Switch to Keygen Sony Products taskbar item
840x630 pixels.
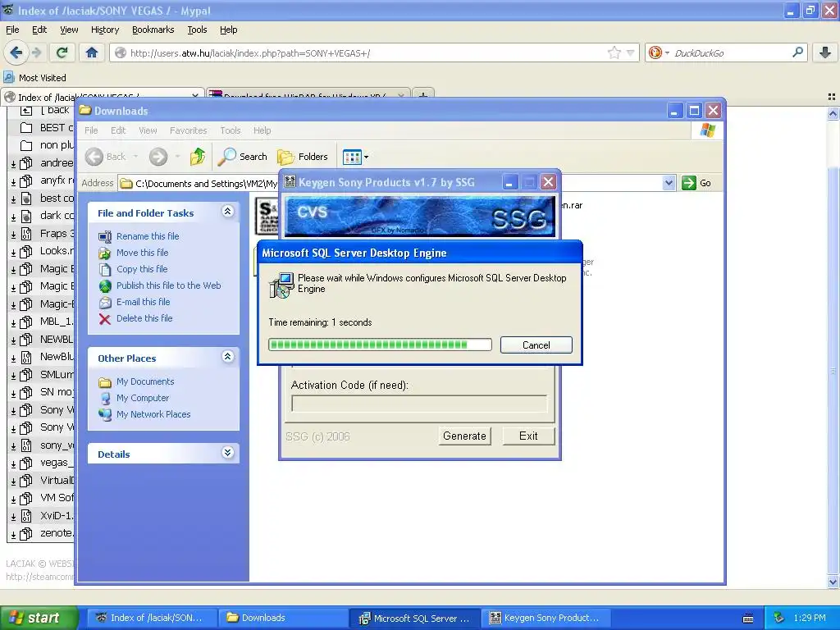coord(546,619)
